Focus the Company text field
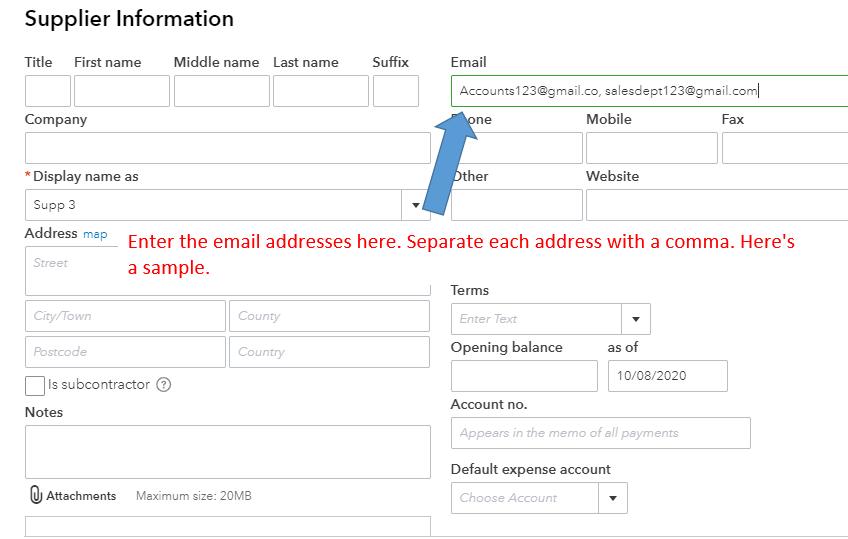Image resolution: width=848 pixels, height=539 pixels. pos(227,148)
